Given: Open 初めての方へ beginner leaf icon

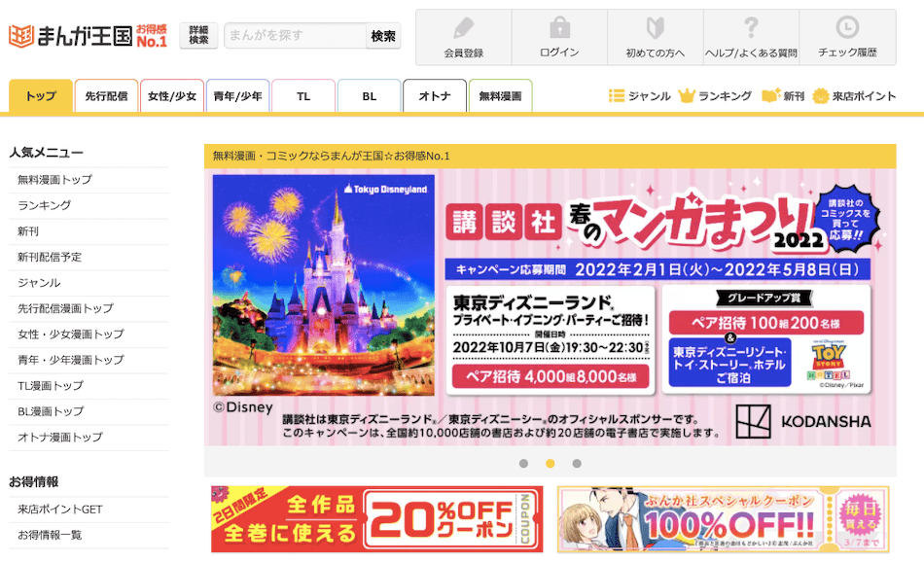Looking at the screenshot, I should pyautogui.click(x=656, y=27).
